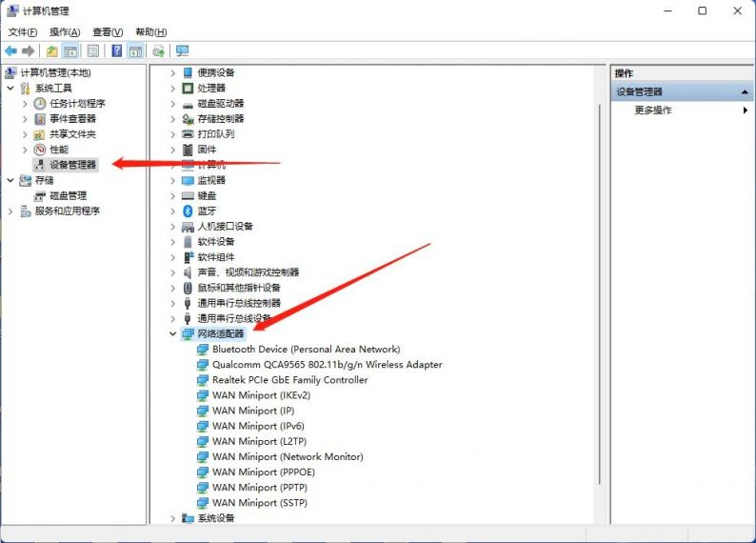Click the clock icon beside 任务计划程序

pyautogui.click(x=40, y=103)
